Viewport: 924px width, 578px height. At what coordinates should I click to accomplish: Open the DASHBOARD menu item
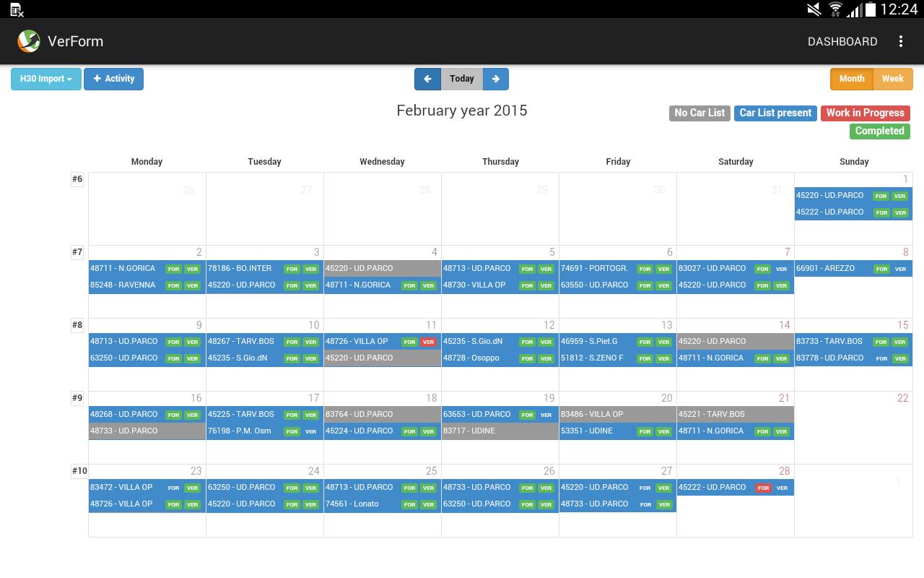pyautogui.click(x=842, y=41)
